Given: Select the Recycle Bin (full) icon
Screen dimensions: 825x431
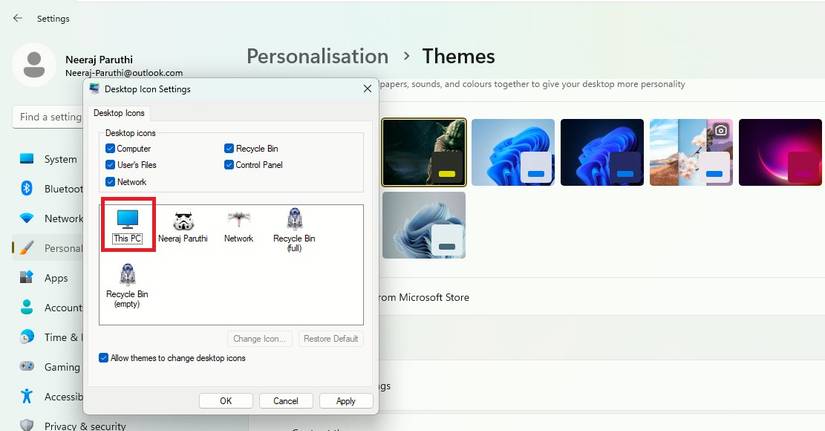Looking at the screenshot, I should pos(294,226).
